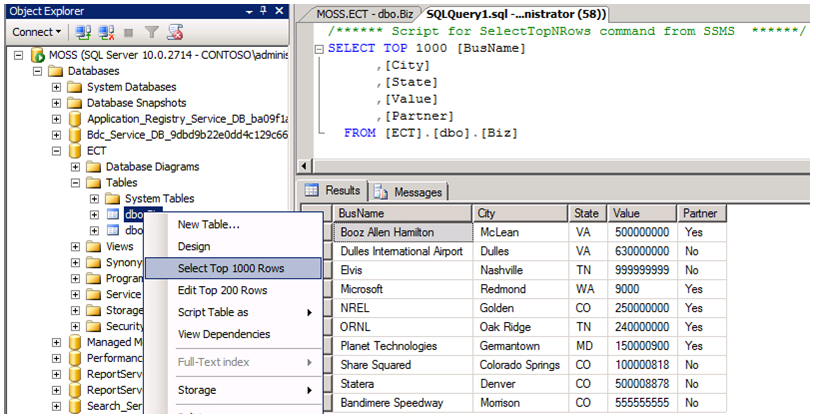Choose Select Top 1000 Rows
This screenshot has width=816, height=420.
[230, 268]
